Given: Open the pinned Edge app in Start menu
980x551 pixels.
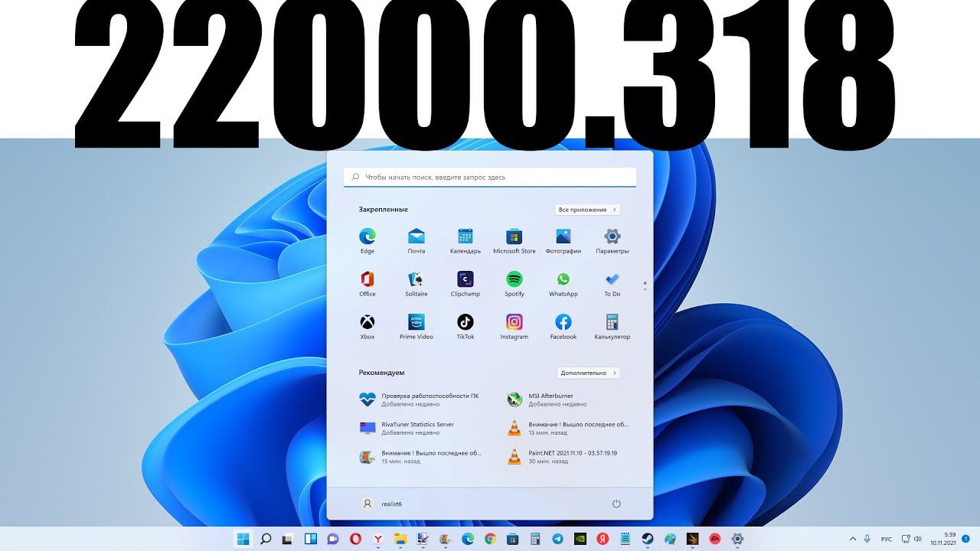Looking at the screenshot, I should (x=367, y=240).
